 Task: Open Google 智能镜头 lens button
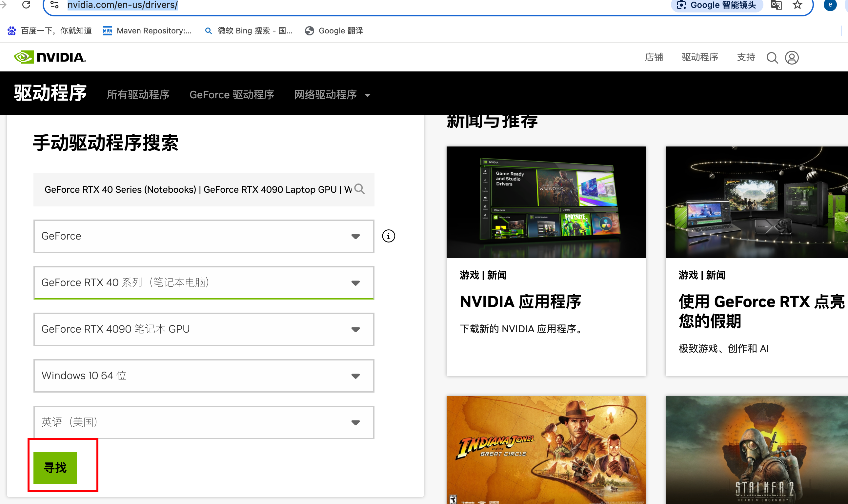717,5
